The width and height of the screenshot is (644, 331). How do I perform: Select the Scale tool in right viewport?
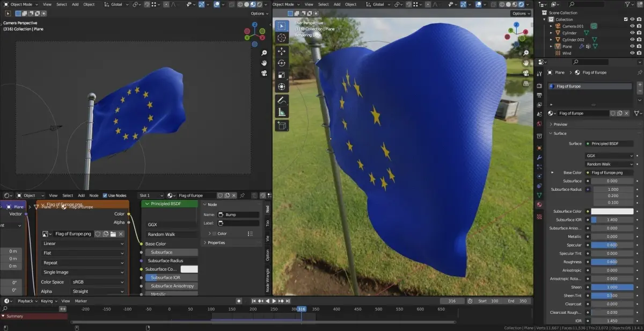point(282,75)
